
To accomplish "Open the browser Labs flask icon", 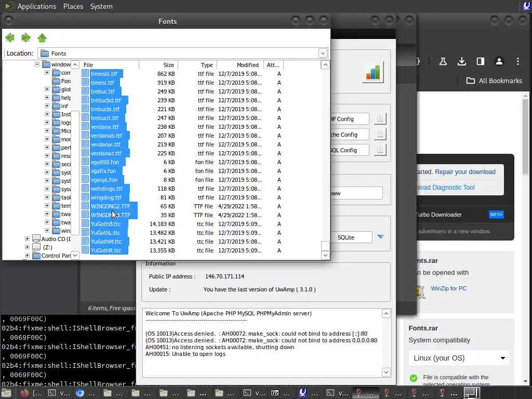I will [443, 61].
